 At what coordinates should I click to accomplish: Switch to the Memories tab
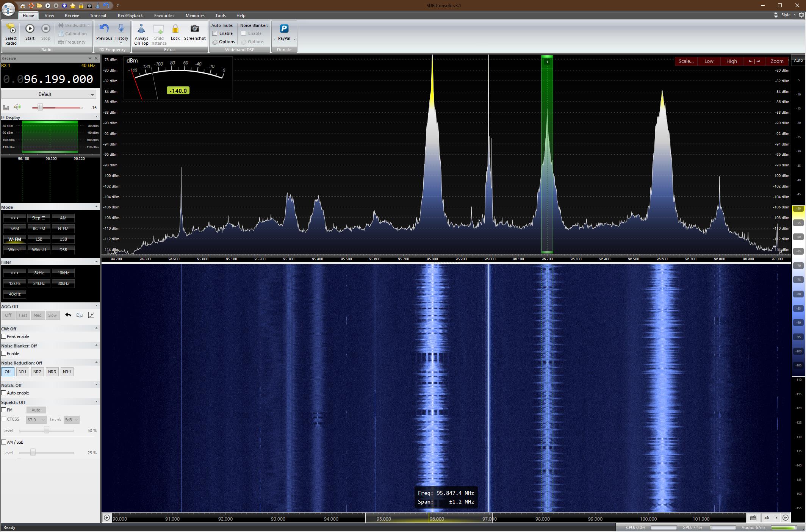pos(195,16)
